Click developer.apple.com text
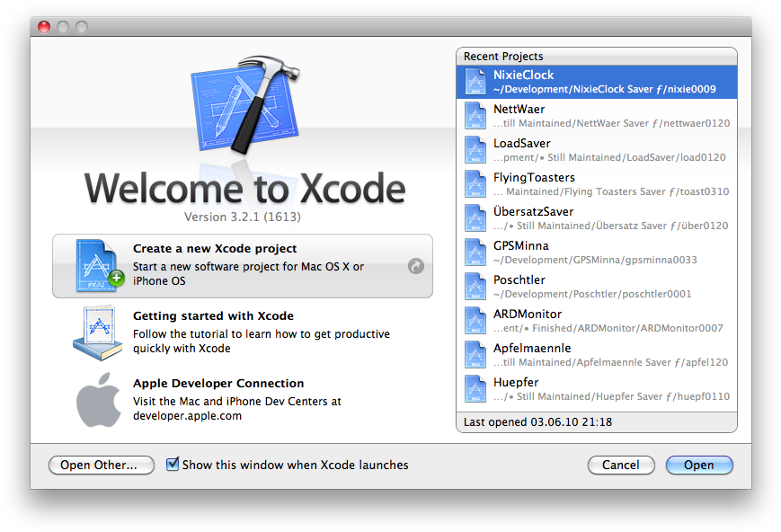The width and height of the screenshot is (781, 532). click(187, 416)
